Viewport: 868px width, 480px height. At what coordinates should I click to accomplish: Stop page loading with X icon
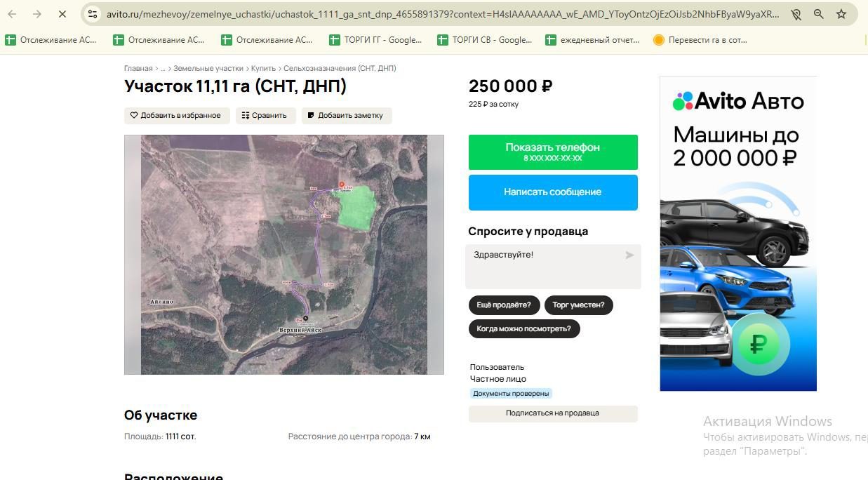[x=62, y=14]
